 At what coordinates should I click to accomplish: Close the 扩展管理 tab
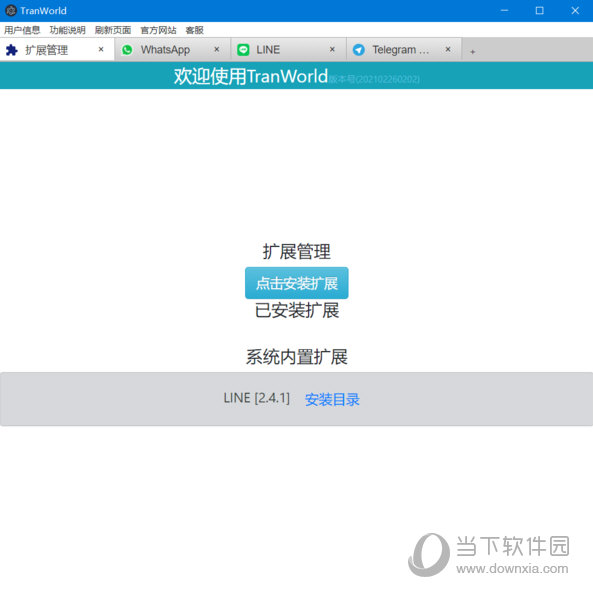[101, 49]
